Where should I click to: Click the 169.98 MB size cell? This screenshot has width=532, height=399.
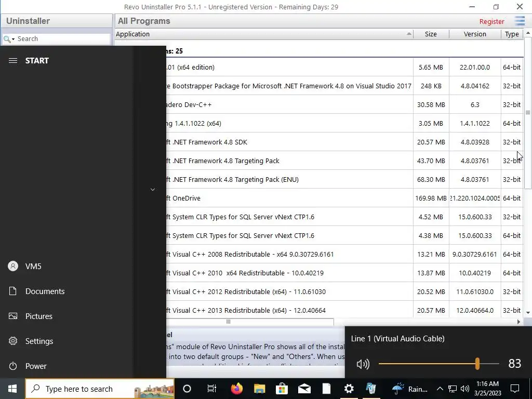pos(431,198)
